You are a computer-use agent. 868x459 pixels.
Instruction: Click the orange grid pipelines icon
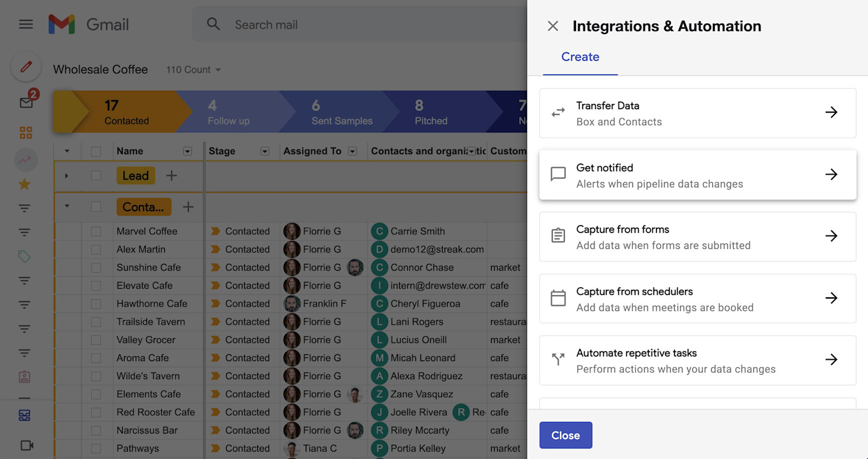coord(25,133)
